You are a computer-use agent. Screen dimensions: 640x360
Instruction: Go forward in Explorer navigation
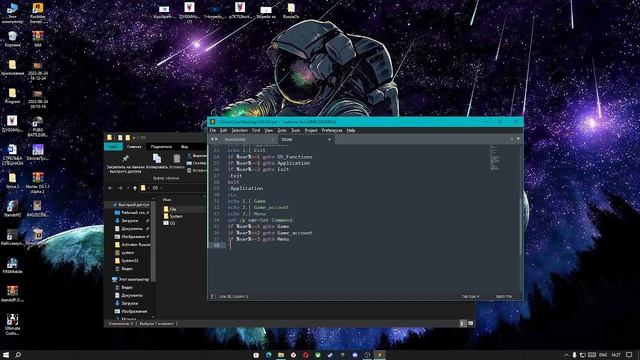(120, 188)
